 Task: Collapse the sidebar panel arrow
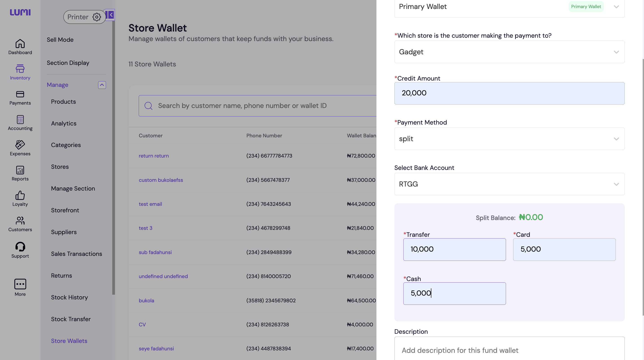110,15
